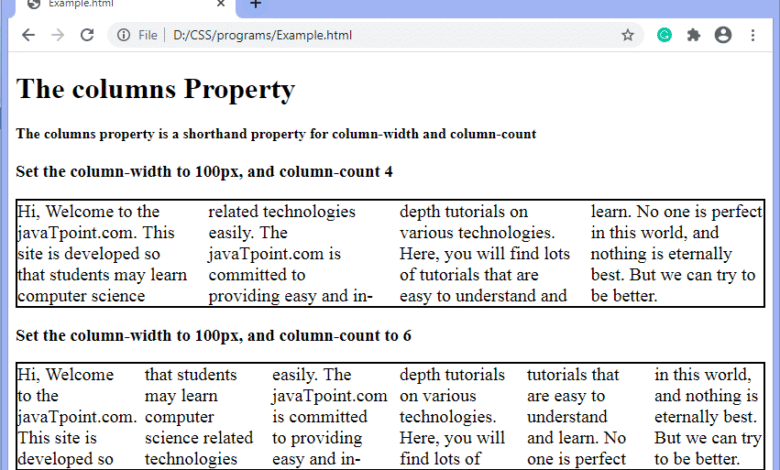This screenshot has height=470, width=780.
Task: Open the Extensions puzzle icon
Action: pyautogui.click(x=693, y=35)
